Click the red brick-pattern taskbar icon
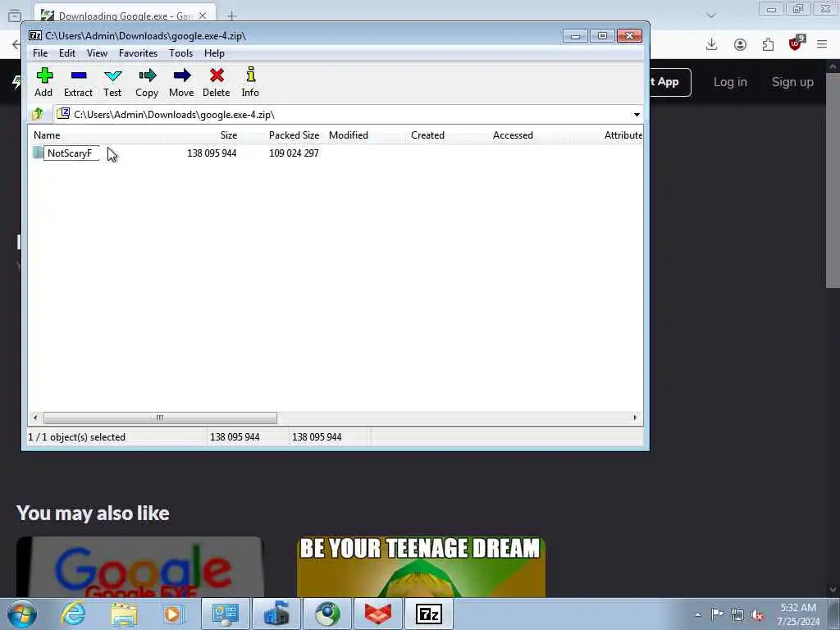Screen dimensions: 840x630 tap(378, 614)
